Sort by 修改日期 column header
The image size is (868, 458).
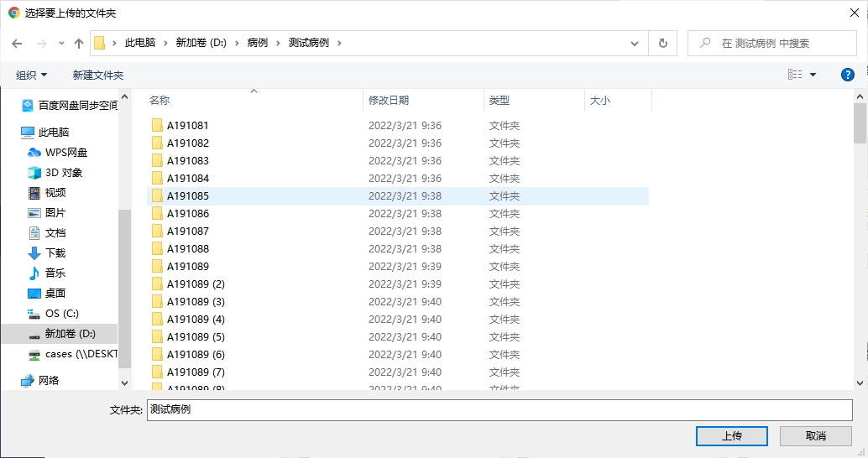[389, 101]
